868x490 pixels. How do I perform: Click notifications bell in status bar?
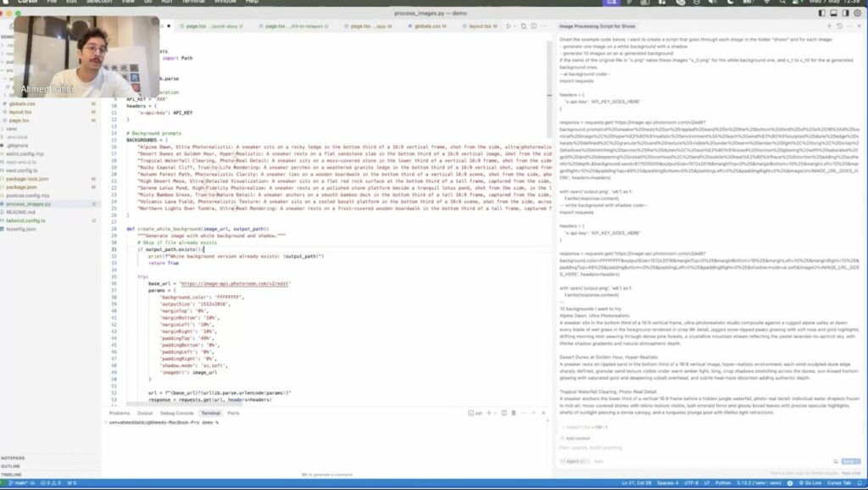(x=861, y=483)
